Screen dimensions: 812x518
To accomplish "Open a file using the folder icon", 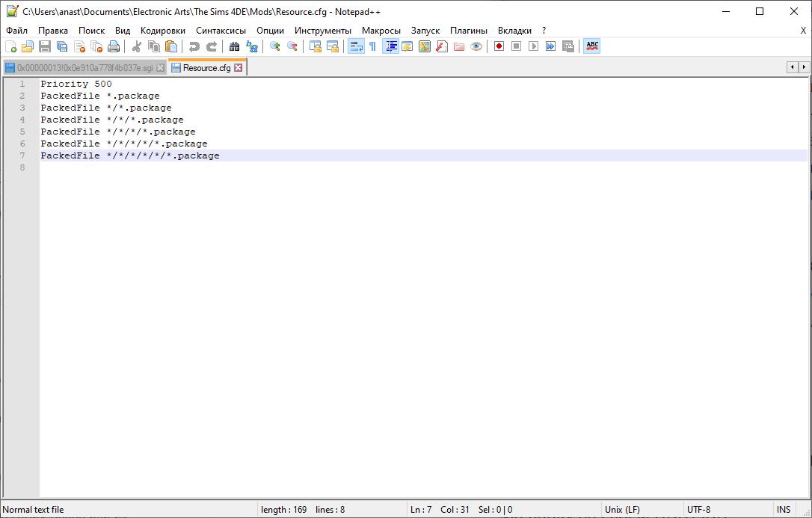I will (x=28, y=46).
